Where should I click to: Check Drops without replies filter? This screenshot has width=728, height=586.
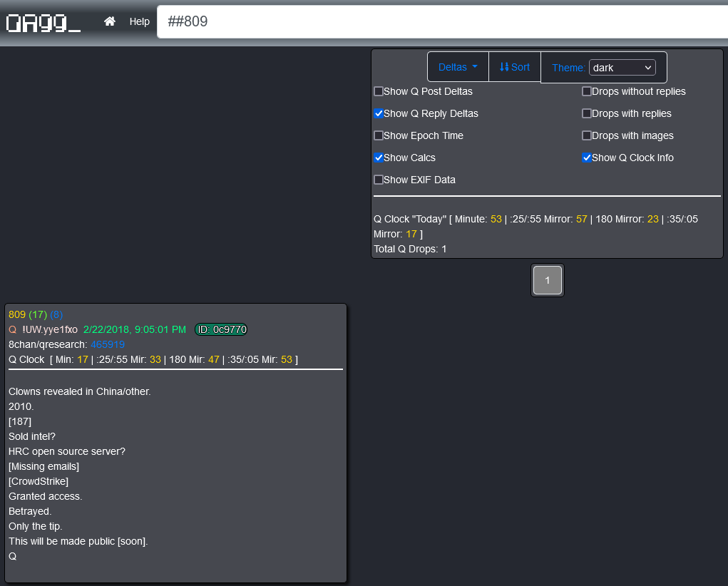[x=587, y=91]
